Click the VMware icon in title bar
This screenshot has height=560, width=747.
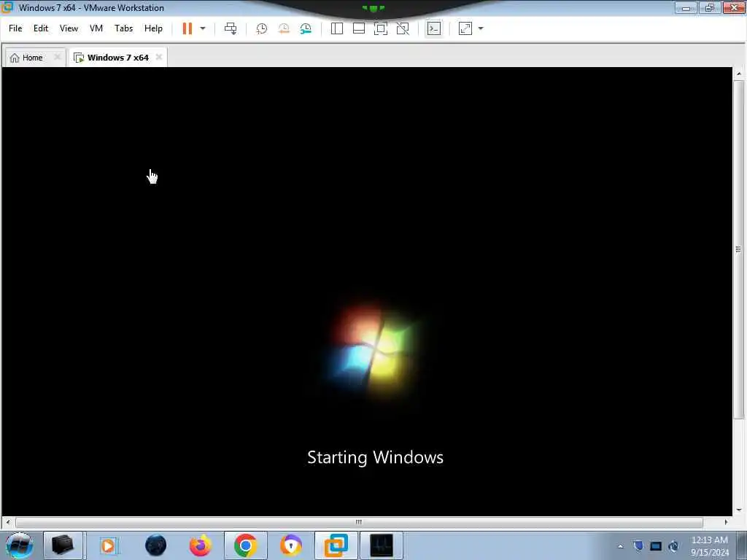coord(7,7)
